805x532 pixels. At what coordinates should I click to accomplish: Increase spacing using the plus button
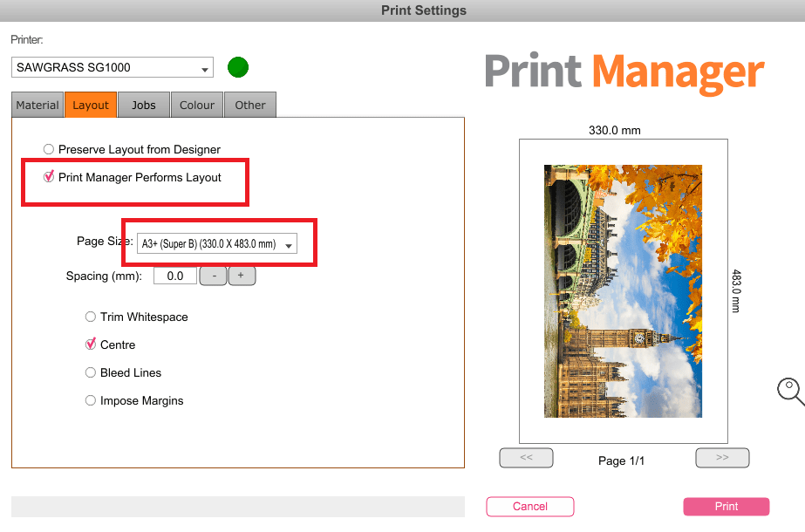click(242, 275)
